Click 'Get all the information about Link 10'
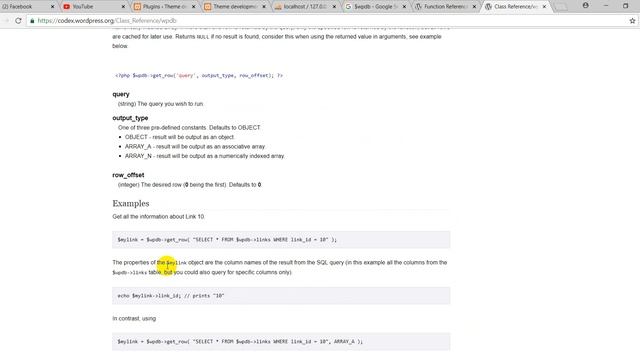This screenshot has width=640, height=360. point(158,217)
